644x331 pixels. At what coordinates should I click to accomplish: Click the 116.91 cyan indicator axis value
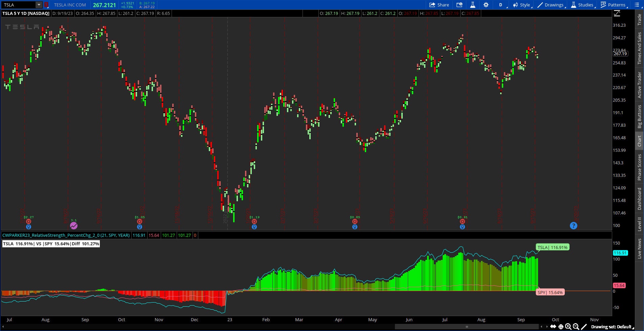pos(620,253)
